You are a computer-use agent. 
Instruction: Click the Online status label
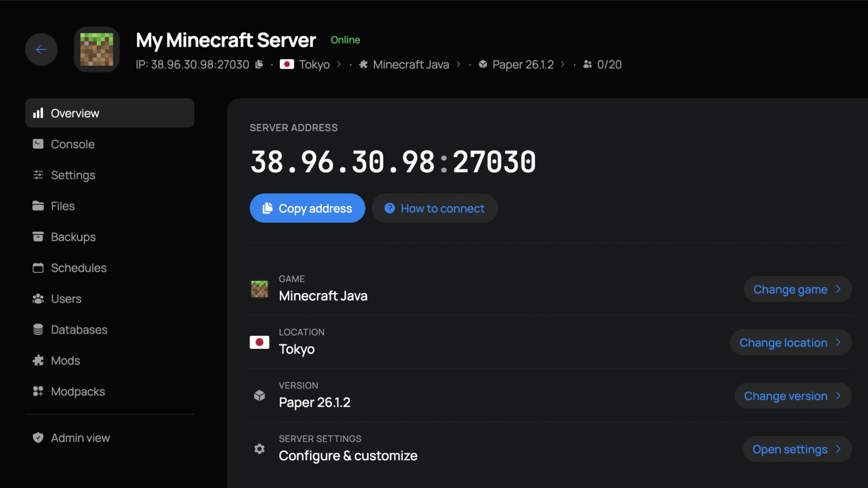click(346, 40)
